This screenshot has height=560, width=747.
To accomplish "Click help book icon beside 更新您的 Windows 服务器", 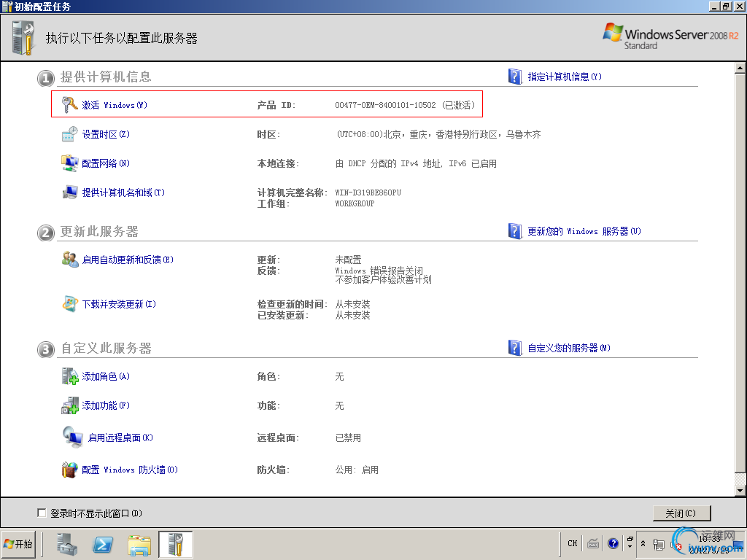I will [x=515, y=231].
